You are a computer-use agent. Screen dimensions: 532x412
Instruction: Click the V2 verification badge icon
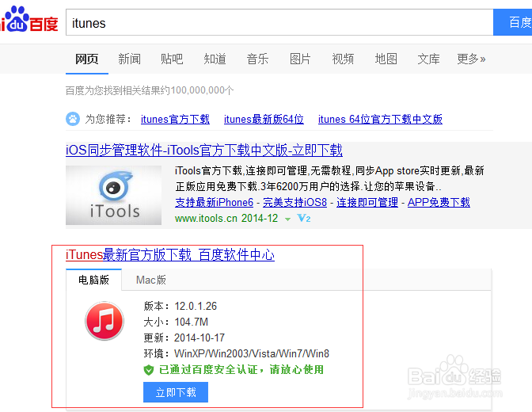[304, 218]
